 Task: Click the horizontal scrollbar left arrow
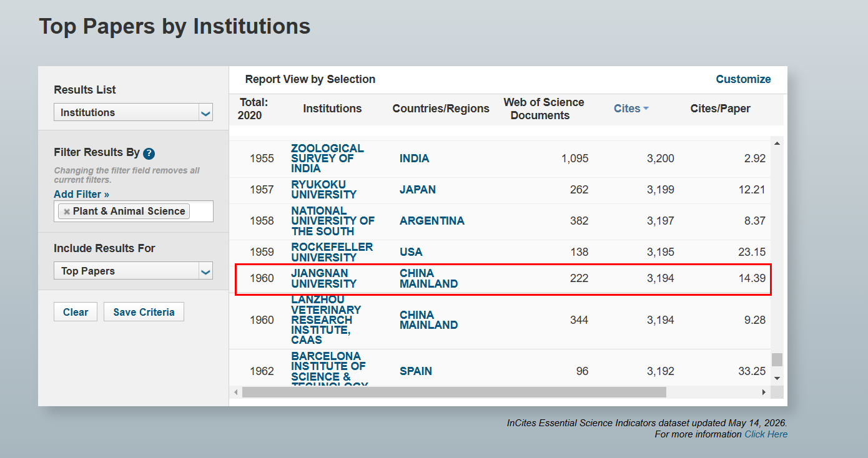[x=236, y=392]
